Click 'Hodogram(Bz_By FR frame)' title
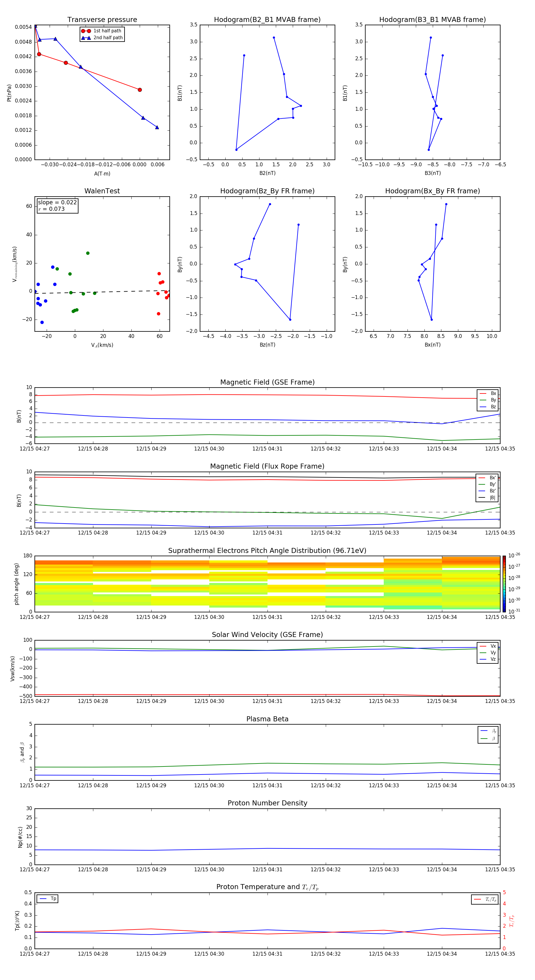The image size is (535, 980). coord(267,191)
